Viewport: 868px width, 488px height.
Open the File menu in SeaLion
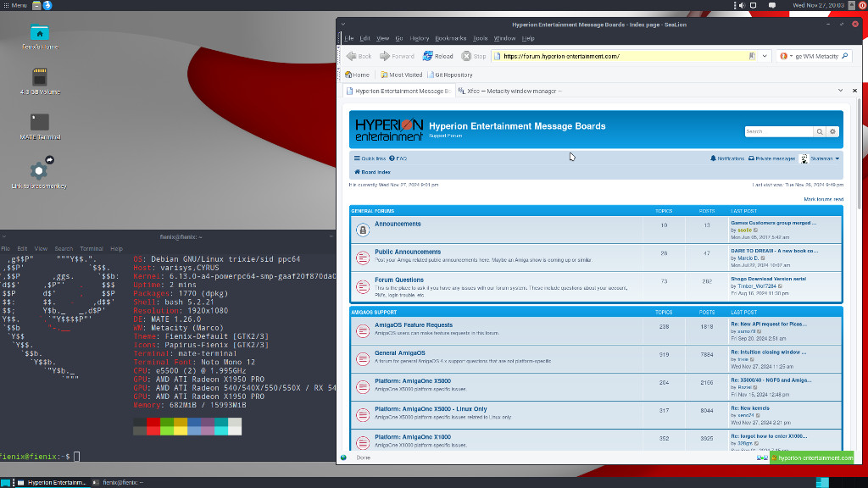(x=348, y=38)
